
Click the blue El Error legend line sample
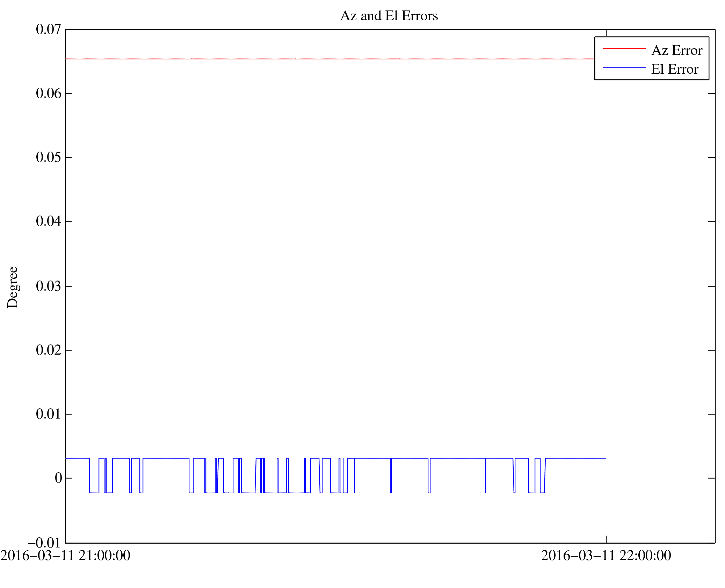[x=624, y=67]
